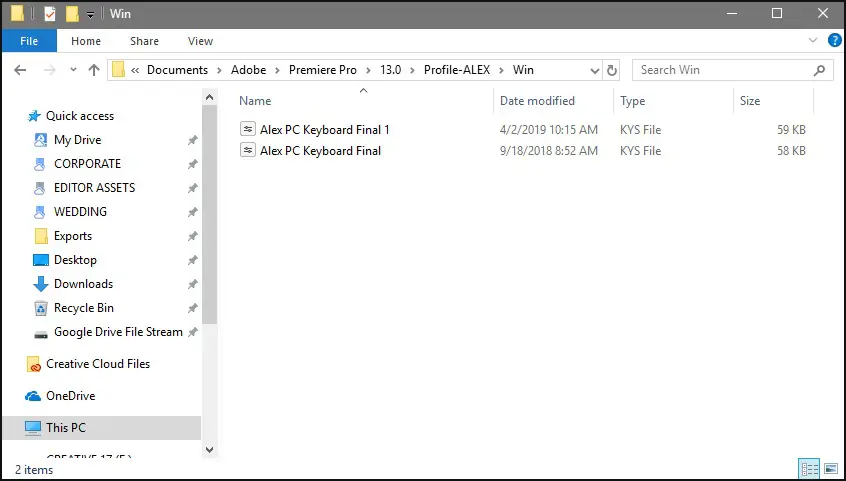Image resolution: width=846 pixels, height=481 pixels.
Task: Sort by the Type column header
Action: pyautogui.click(x=632, y=101)
